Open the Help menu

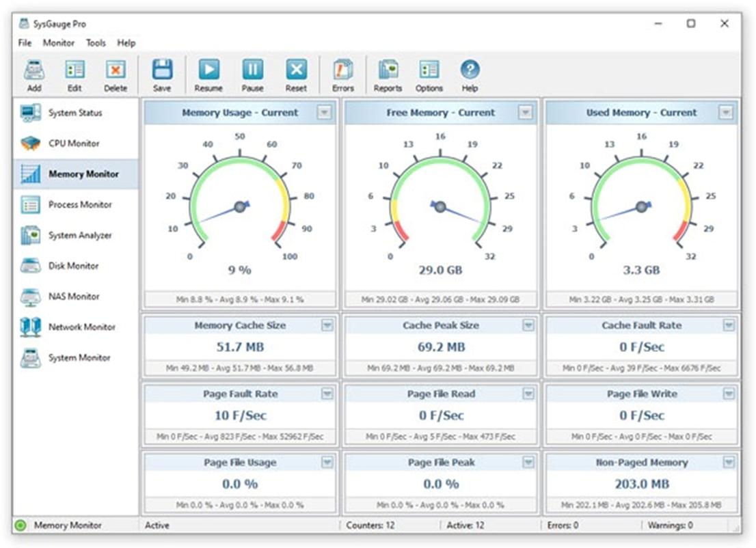[126, 43]
